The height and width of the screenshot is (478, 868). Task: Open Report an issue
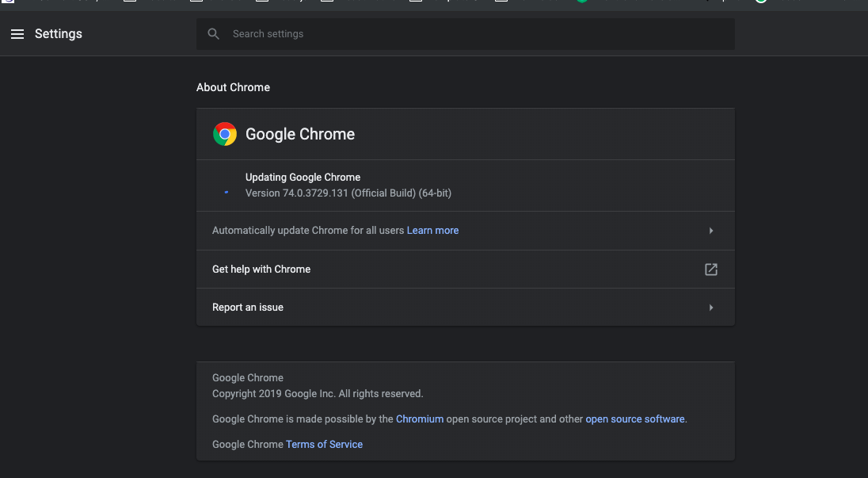[466, 308]
